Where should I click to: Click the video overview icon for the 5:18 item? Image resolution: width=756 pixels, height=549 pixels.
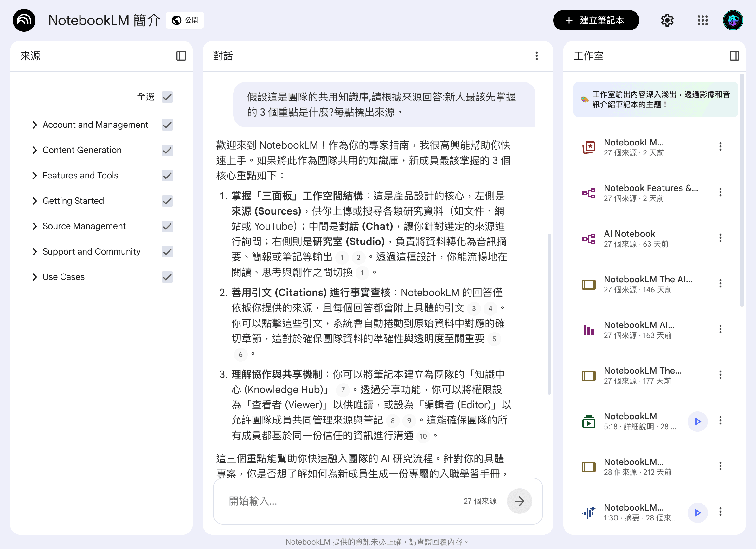click(589, 422)
